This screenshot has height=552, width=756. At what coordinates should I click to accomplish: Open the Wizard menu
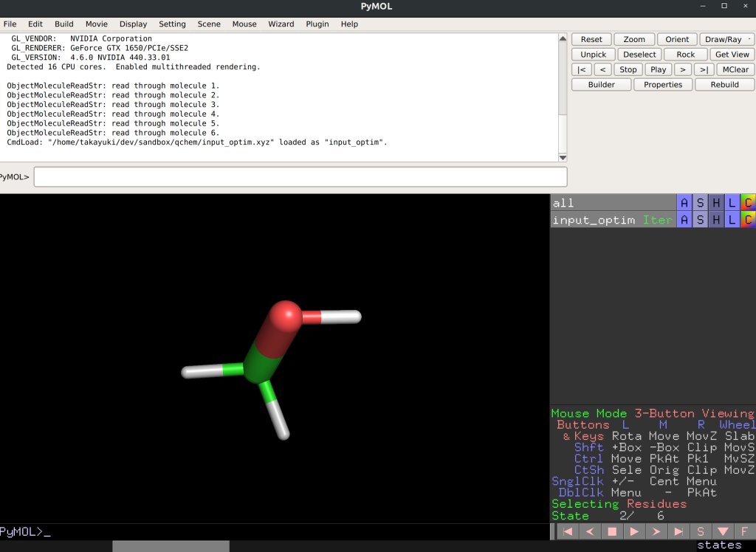(281, 24)
